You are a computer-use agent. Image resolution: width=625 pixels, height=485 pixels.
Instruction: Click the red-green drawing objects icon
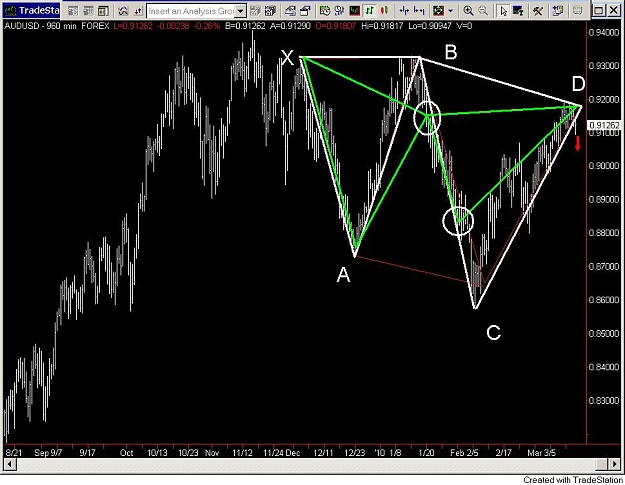coord(438,10)
